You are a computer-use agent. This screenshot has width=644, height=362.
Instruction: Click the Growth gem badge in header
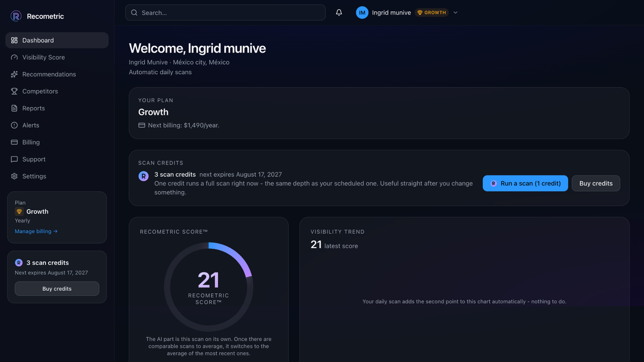[x=431, y=12]
